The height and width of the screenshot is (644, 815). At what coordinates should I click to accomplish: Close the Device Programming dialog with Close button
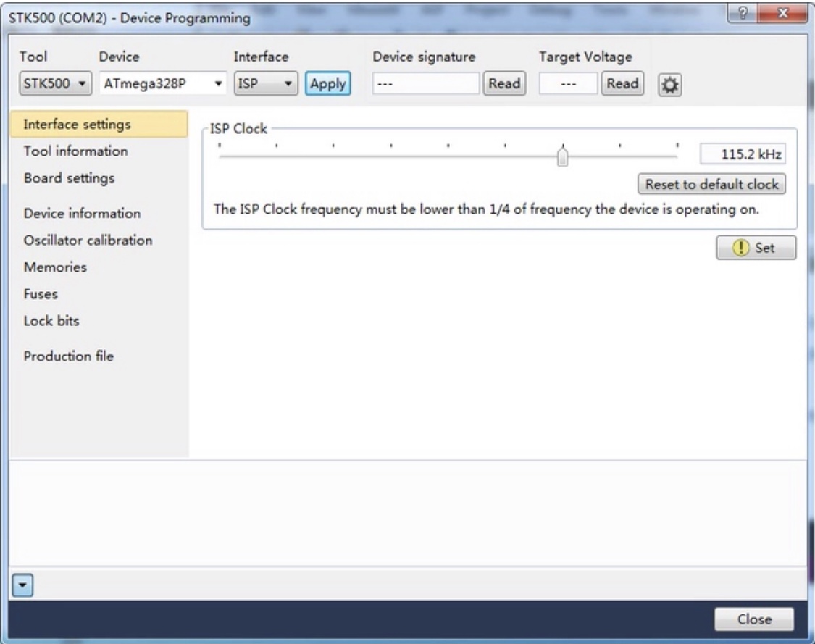[x=753, y=619]
